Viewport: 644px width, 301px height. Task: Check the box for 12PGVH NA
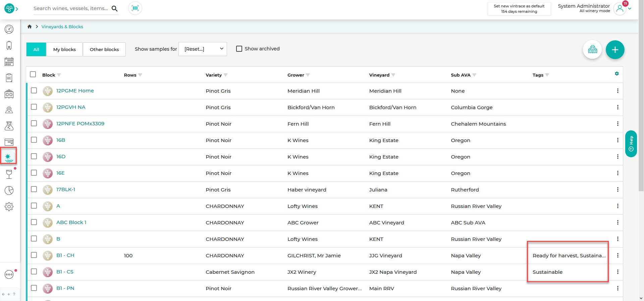pyautogui.click(x=34, y=107)
